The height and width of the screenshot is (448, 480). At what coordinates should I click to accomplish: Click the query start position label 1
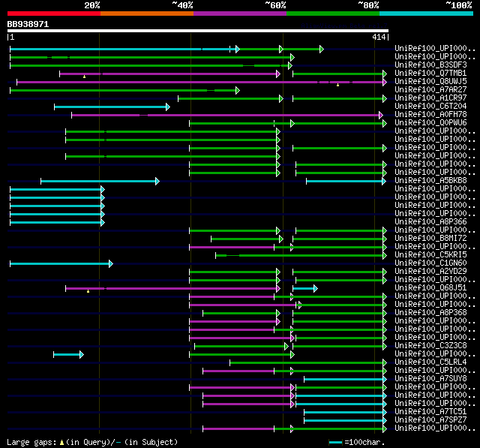[x=12, y=37]
